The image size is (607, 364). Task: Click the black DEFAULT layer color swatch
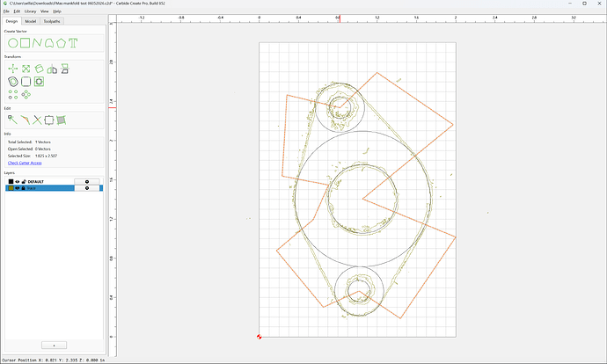[x=11, y=181]
